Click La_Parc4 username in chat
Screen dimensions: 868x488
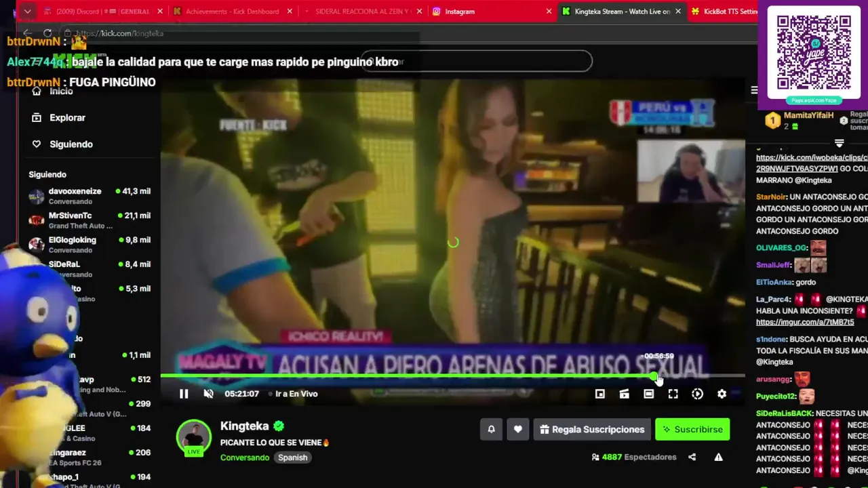(x=773, y=300)
